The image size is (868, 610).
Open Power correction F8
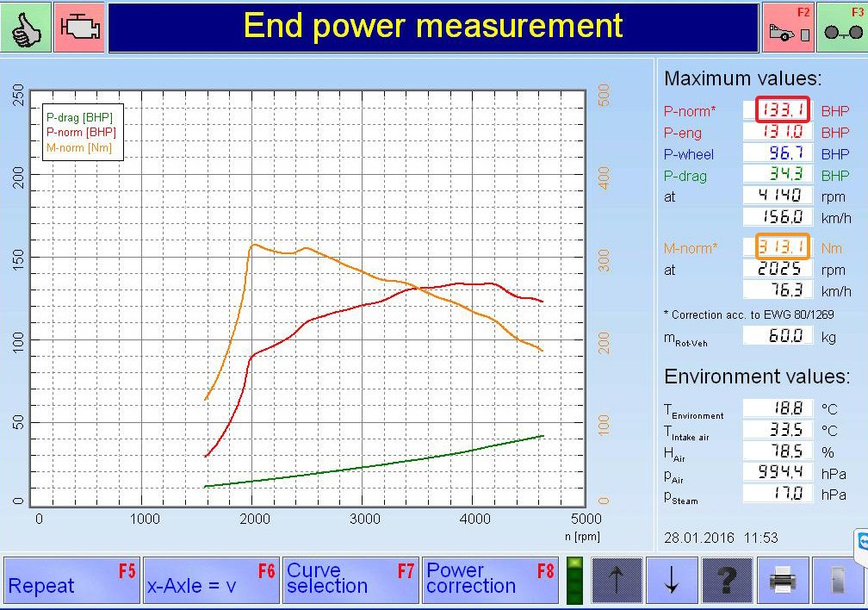[490, 580]
